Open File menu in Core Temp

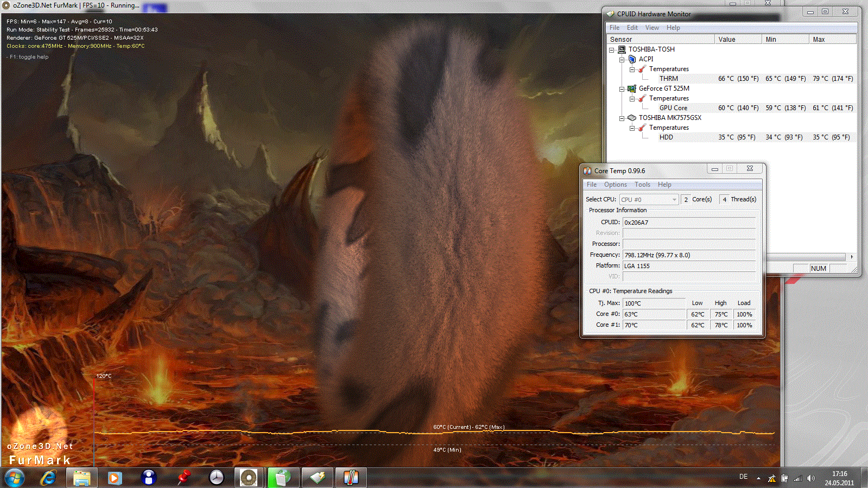pyautogui.click(x=592, y=185)
